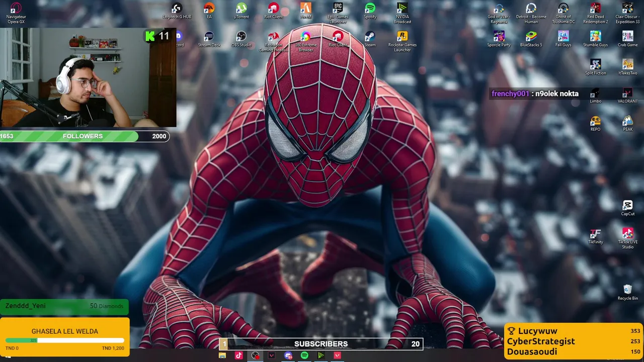Screen dimensions: 644x362
Task: Switch to Spotify on the taskbar
Action: point(304,355)
